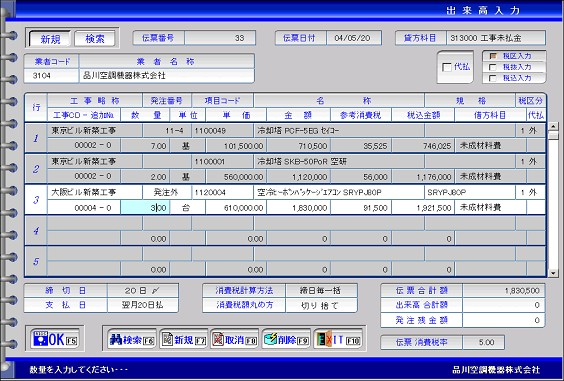Viewport: 564px width, 381px height.
Task: Click tax-included amount 1,921,500
Action: (423, 208)
